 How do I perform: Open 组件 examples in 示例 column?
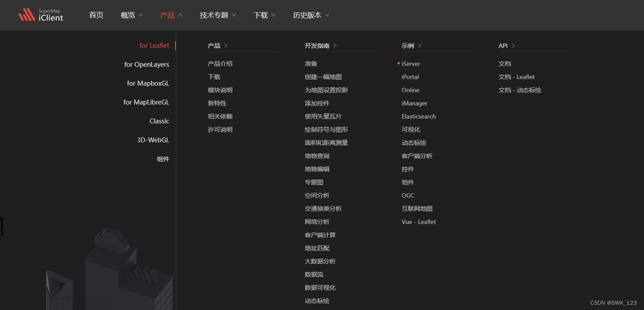pos(408,182)
